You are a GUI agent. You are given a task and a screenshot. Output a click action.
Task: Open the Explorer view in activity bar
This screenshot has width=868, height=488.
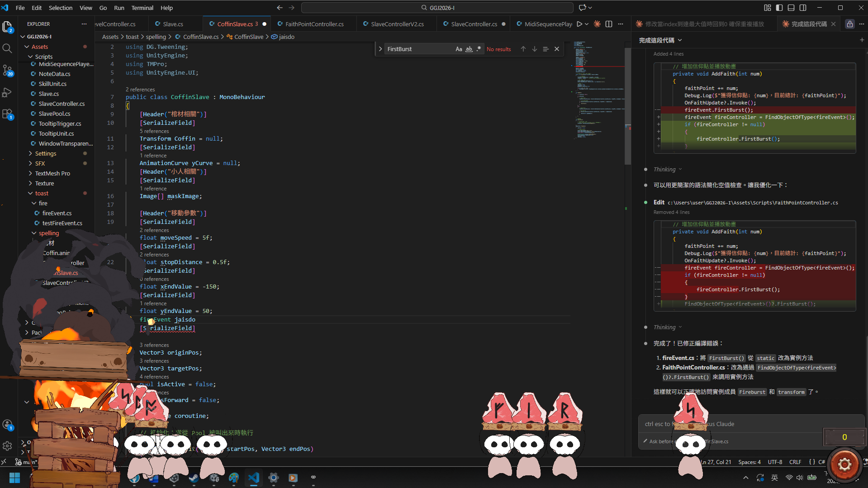pos(7,27)
